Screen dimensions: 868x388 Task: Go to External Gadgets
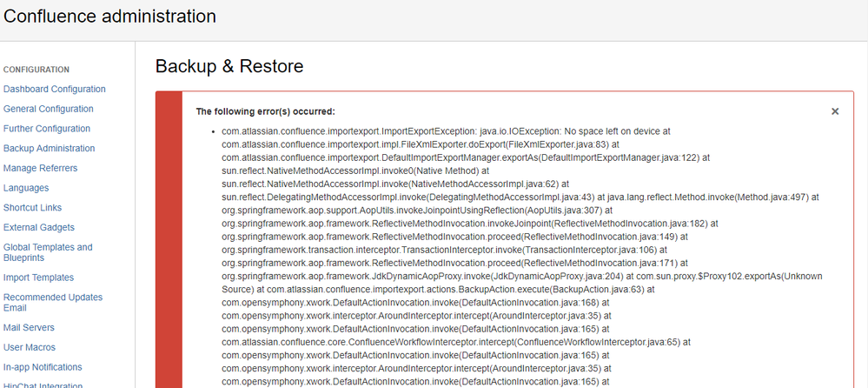tap(39, 227)
